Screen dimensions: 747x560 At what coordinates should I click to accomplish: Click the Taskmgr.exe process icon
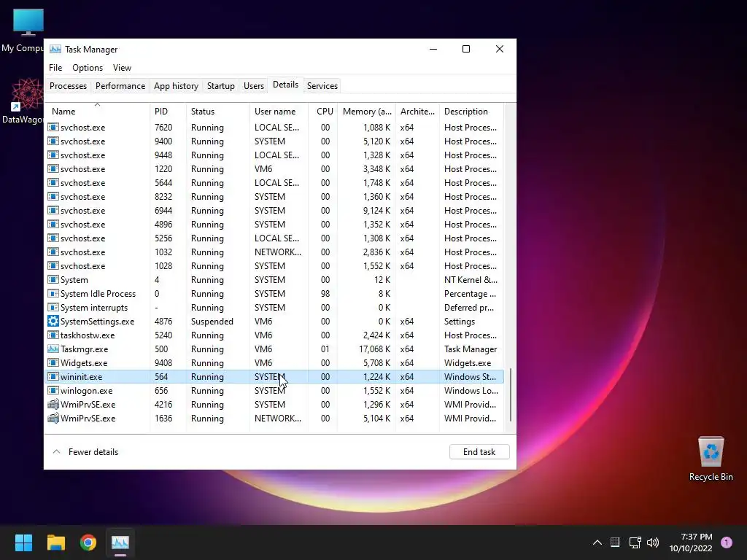pyautogui.click(x=53, y=349)
